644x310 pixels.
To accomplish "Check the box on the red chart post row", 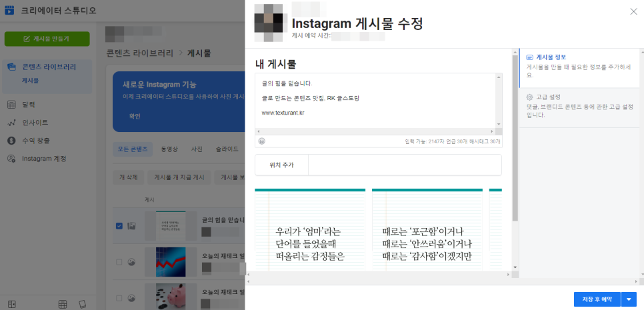I will tap(119, 262).
